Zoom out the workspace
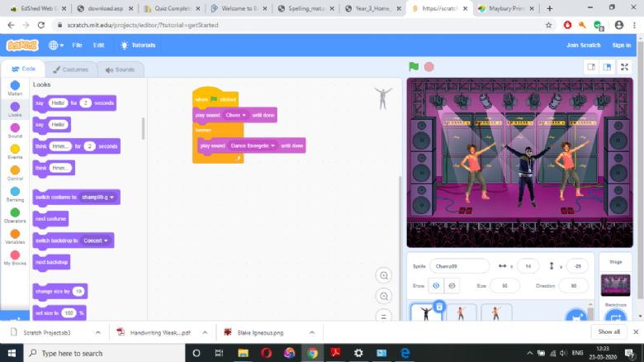Screen dimensions: 644x362 coord(384,296)
